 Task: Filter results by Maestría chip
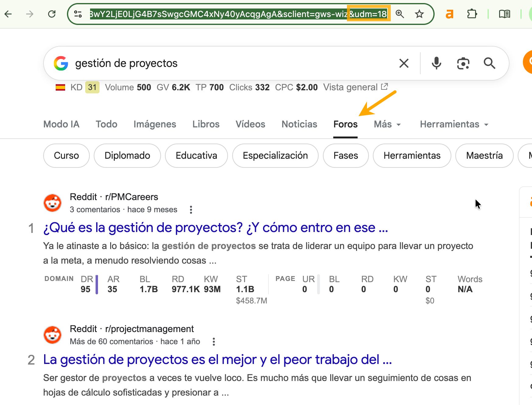pyautogui.click(x=484, y=156)
